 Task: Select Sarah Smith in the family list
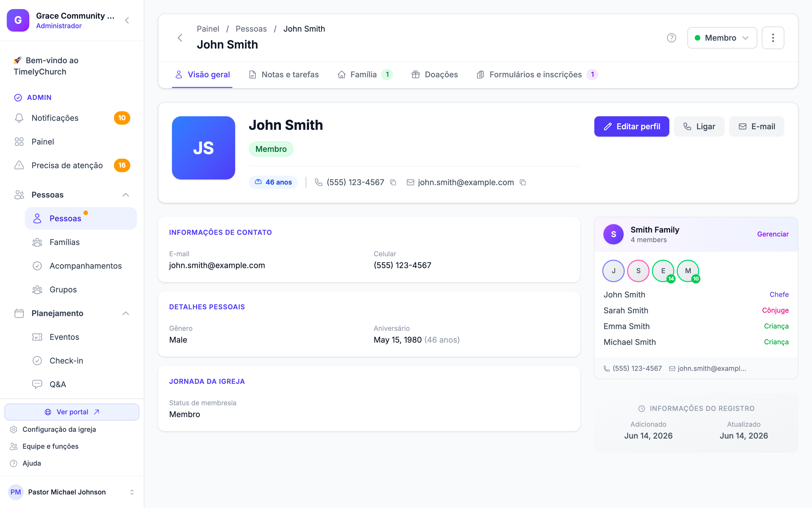(696, 310)
